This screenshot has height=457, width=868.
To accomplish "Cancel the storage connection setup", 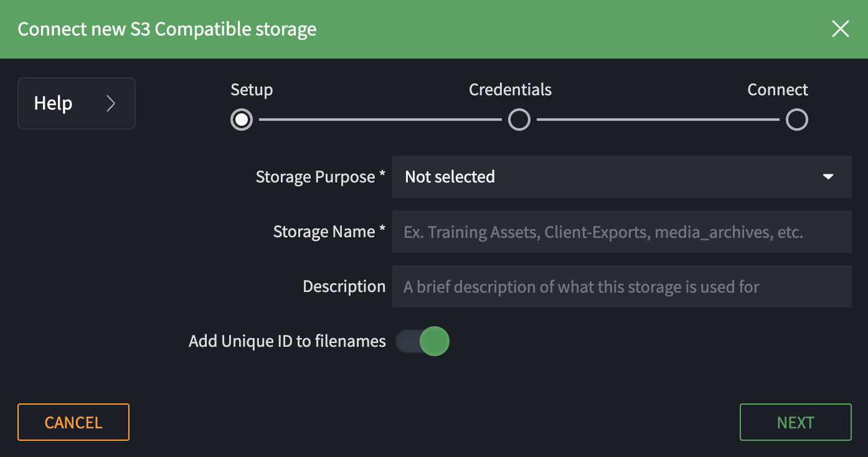I will click(73, 422).
